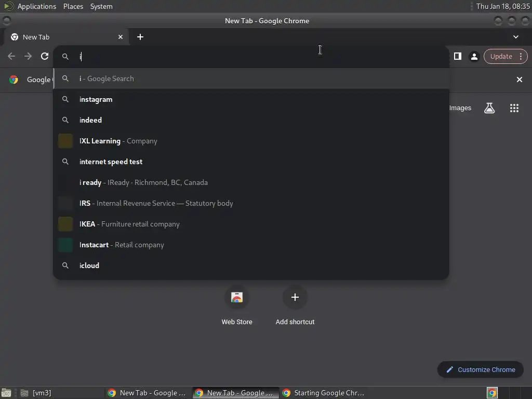
Task: Click the browser forward arrow
Action: point(28,56)
